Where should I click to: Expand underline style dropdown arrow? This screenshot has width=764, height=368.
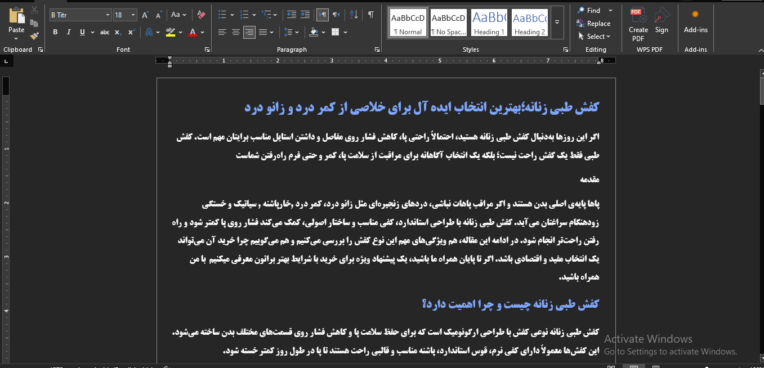93,33
